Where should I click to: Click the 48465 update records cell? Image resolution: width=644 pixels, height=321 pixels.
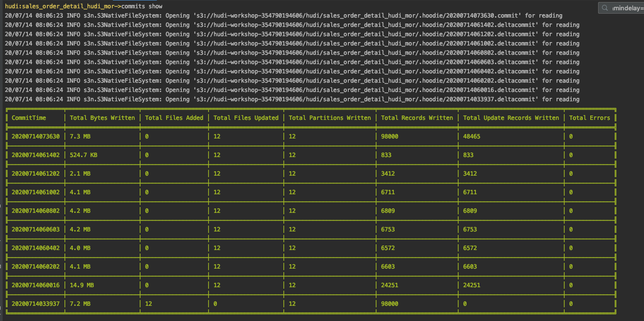(472, 137)
